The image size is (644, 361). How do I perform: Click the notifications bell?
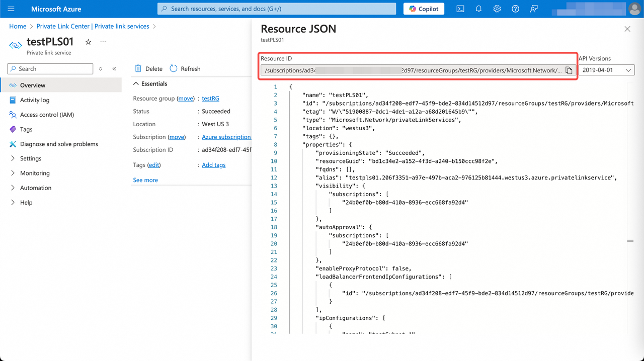(478, 9)
